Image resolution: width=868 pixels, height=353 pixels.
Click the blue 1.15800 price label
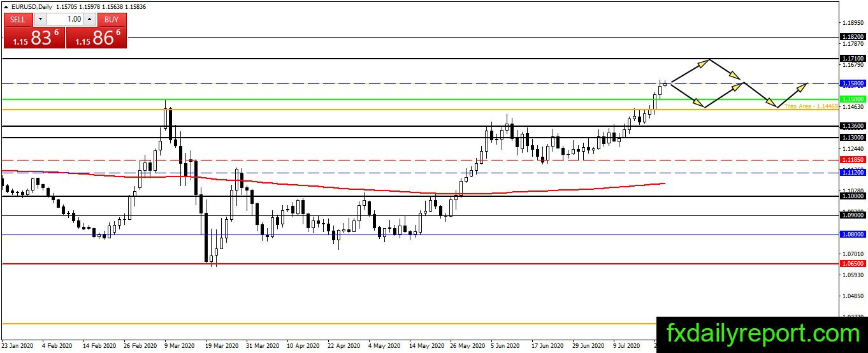(x=853, y=83)
